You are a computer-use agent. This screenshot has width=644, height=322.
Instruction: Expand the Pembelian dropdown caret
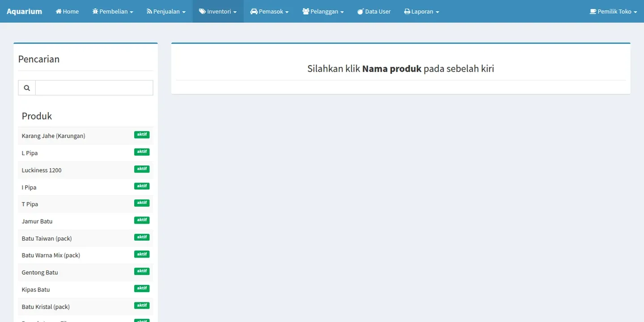click(131, 12)
